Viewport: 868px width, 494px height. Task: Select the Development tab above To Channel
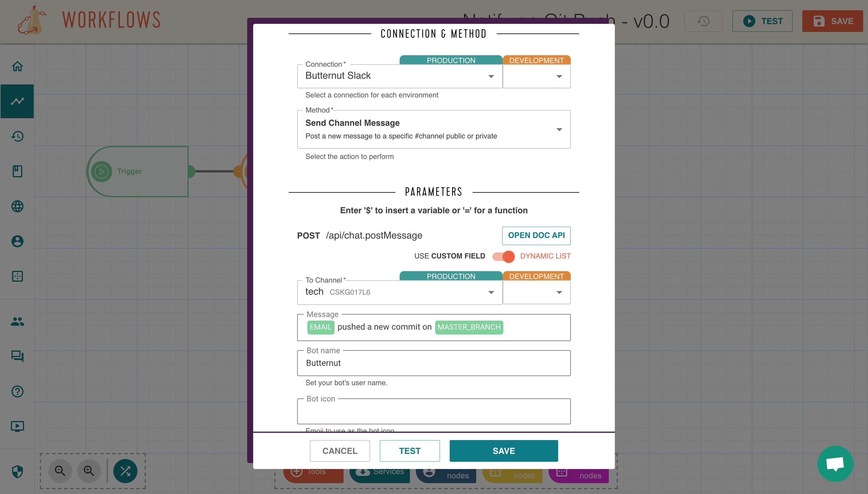click(536, 276)
